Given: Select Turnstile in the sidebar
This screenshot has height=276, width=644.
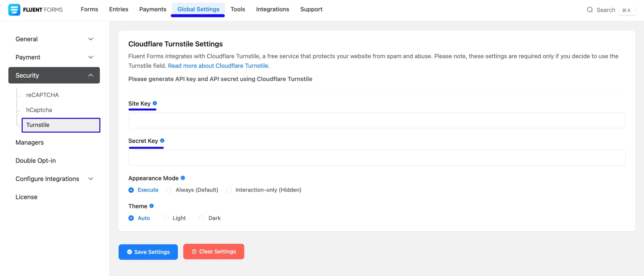Looking at the screenshot, I should click(x=61, y=125).
